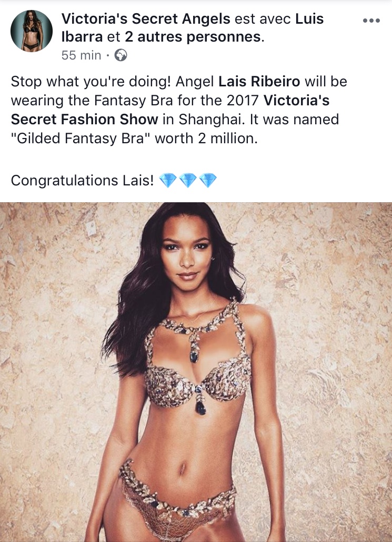392x542 pixels.
Task: Open the Victoria's Secret Angels profile picture
Action: pos(32,31)
